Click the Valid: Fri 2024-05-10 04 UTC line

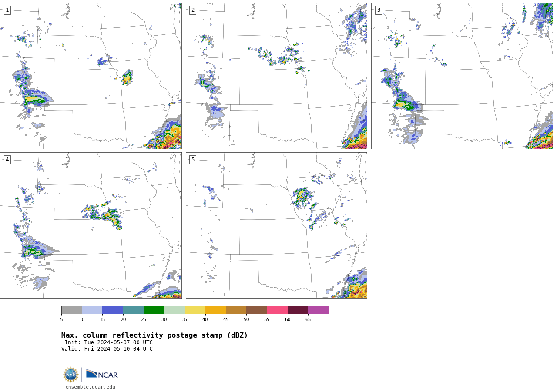click(x=107, y=349)
